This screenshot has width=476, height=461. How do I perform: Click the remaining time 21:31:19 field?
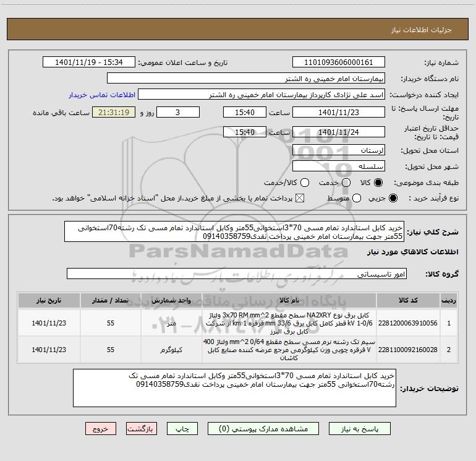[114, 112]
